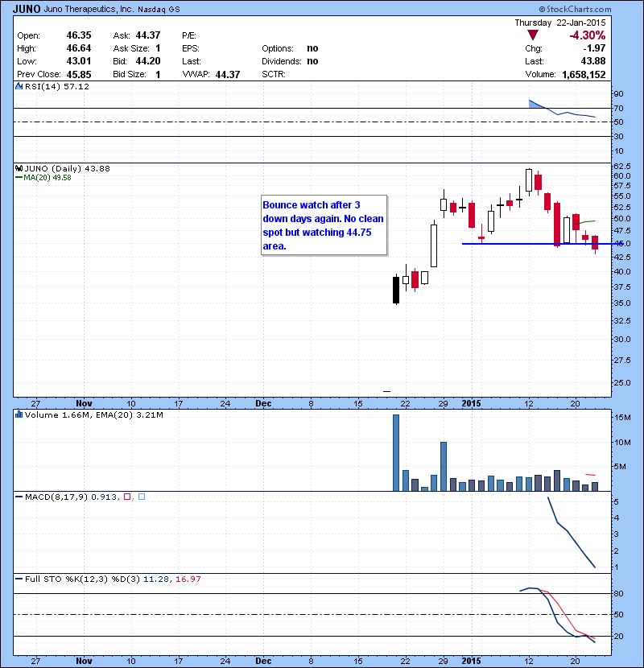Select the date Thursday 22-Jan-2015

[560, 23]
